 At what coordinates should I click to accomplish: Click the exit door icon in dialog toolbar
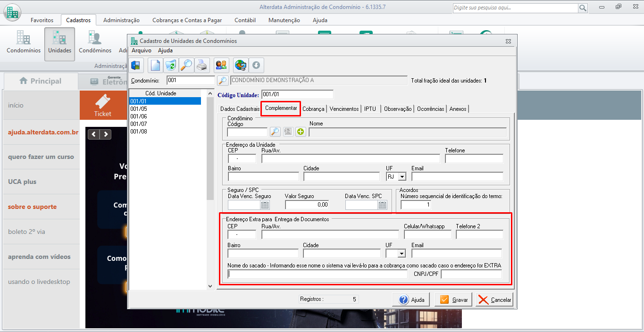(136, 65)
